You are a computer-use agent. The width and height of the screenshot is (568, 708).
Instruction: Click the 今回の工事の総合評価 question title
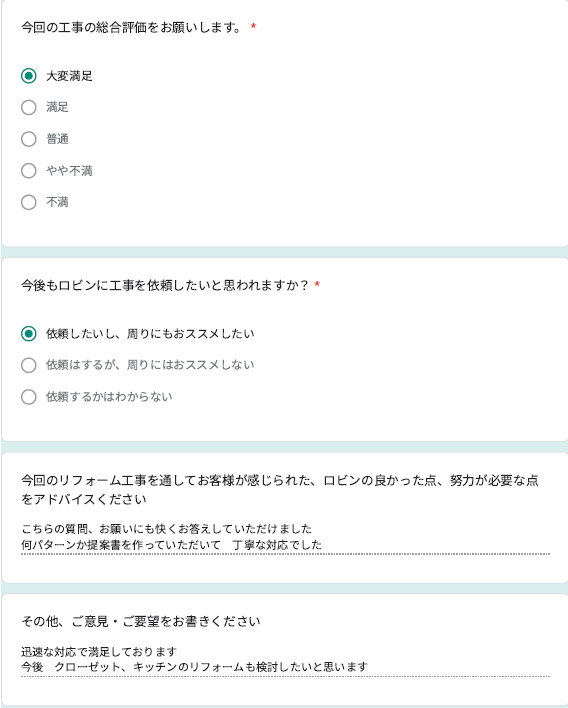coord(131,28)
